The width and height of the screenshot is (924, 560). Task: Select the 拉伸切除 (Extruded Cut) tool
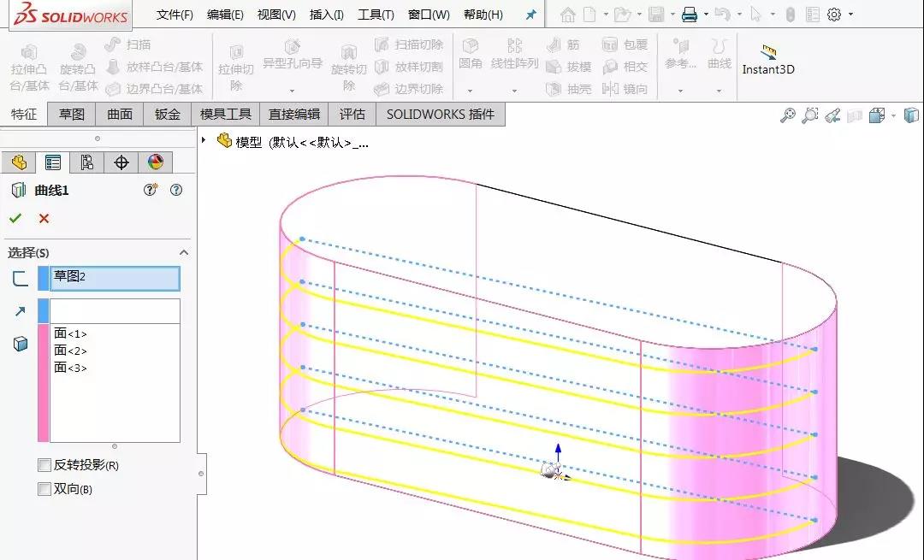pos(237,66)
